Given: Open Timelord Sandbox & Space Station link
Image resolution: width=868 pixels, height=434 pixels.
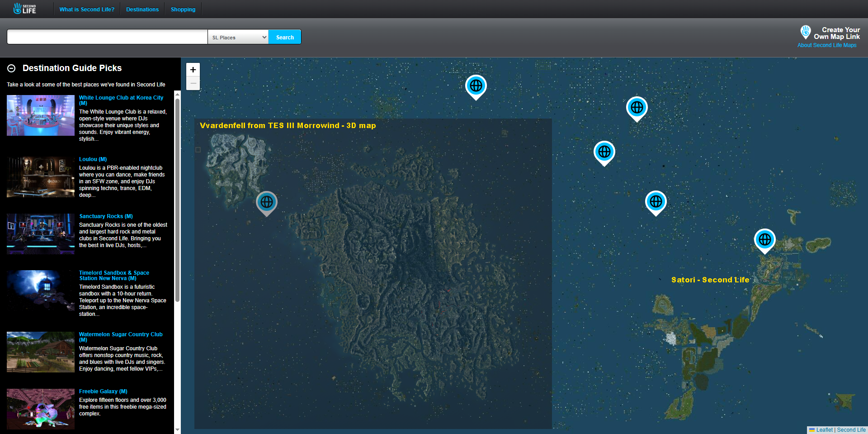Looking at the screenshot, I should [x=114, y=276].
